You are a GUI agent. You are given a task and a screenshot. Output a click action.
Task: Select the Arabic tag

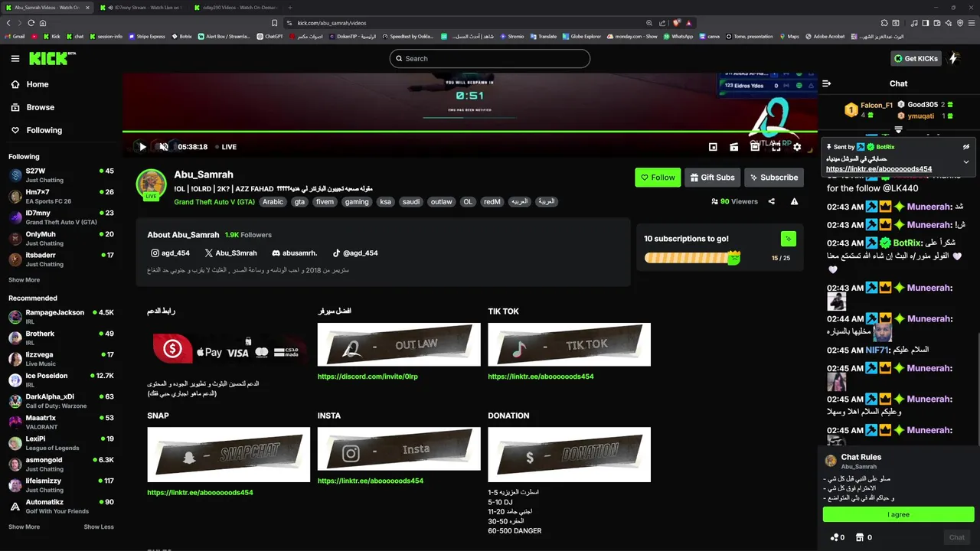[x=273, y=202]
